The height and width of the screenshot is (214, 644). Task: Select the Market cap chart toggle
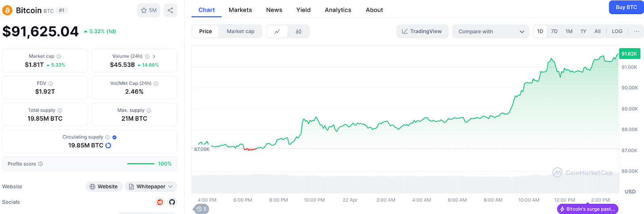241,31
